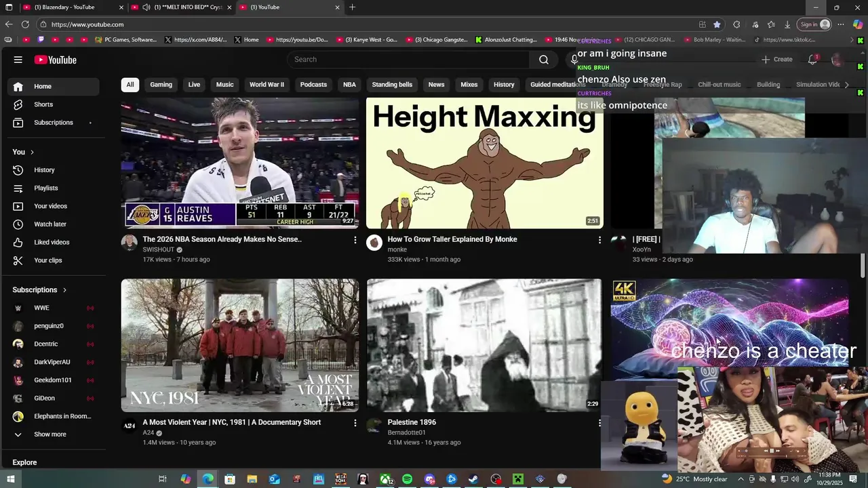Open Subscriptions in the sidebar
Viewport: 868px width, 488px height.
click(54, 123)
